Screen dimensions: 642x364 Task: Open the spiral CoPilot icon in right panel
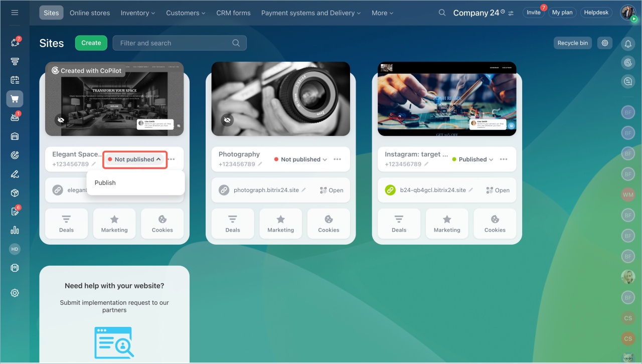click(628, 62)
